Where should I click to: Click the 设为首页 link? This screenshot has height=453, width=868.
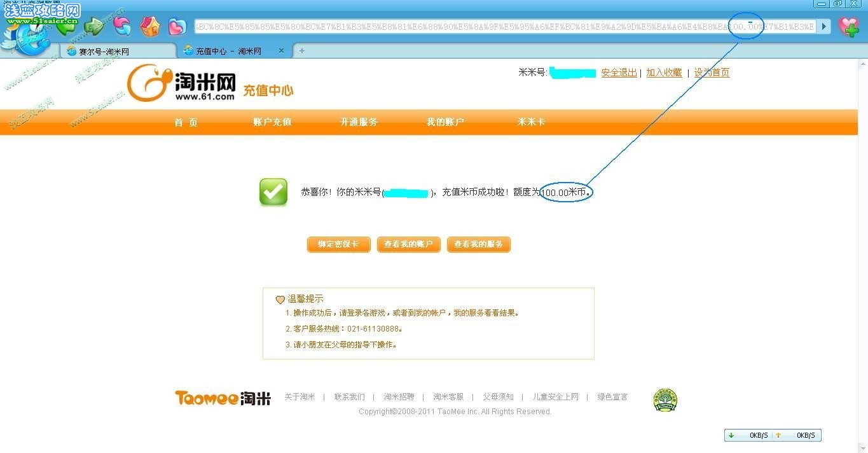(712, 73)
